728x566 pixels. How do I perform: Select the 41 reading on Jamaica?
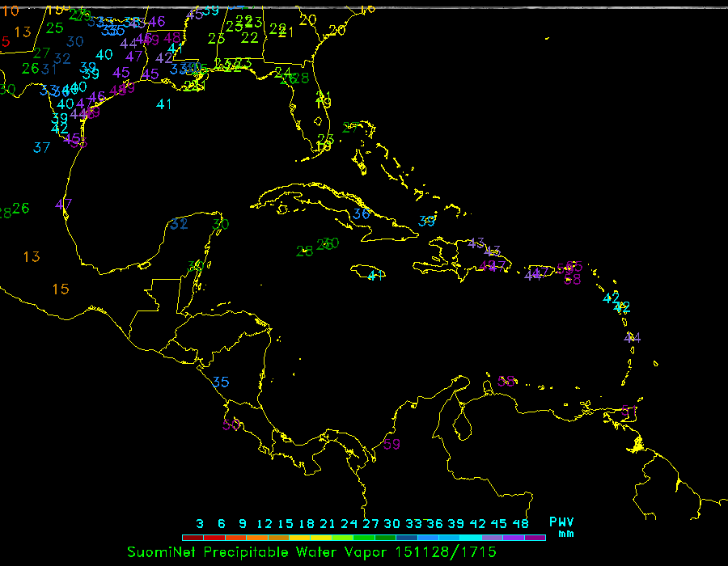[x=375, y=276]
